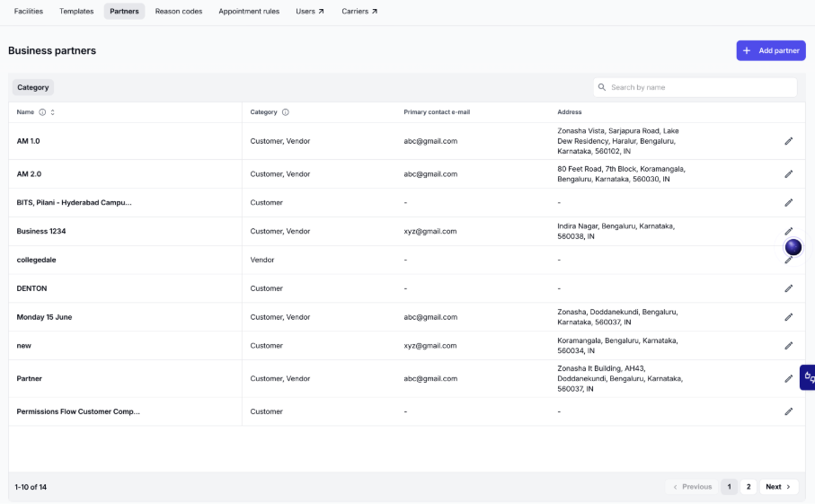
Task: Click the Koramangala, Bengaluru address of 'new'
Action: pos(617,346)
